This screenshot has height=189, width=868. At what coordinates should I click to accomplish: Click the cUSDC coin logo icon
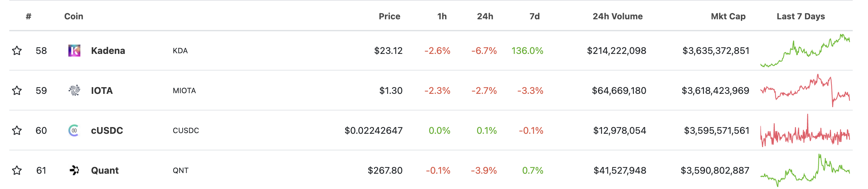pos(74,131)
